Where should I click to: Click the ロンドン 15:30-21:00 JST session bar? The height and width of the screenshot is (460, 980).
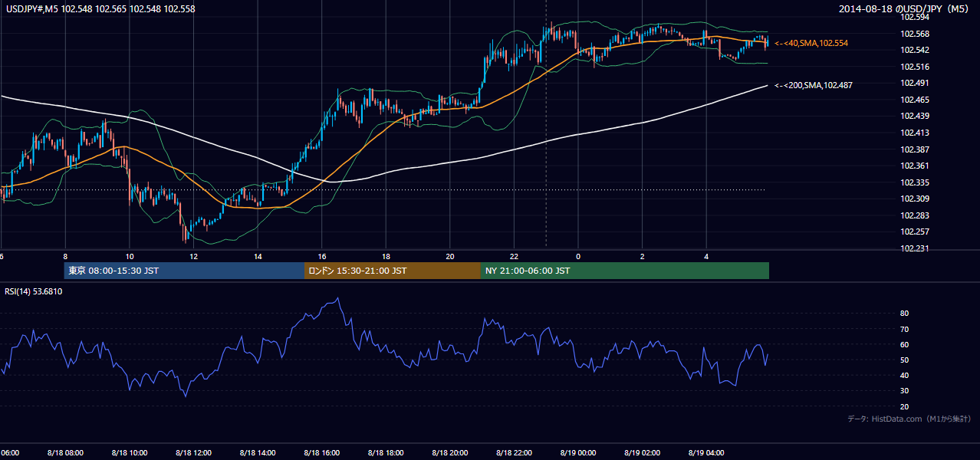coord(393,271)
